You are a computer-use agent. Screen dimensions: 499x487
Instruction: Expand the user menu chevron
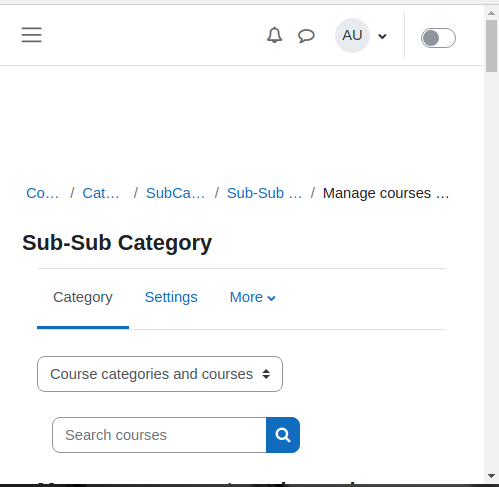coord(382,36)
